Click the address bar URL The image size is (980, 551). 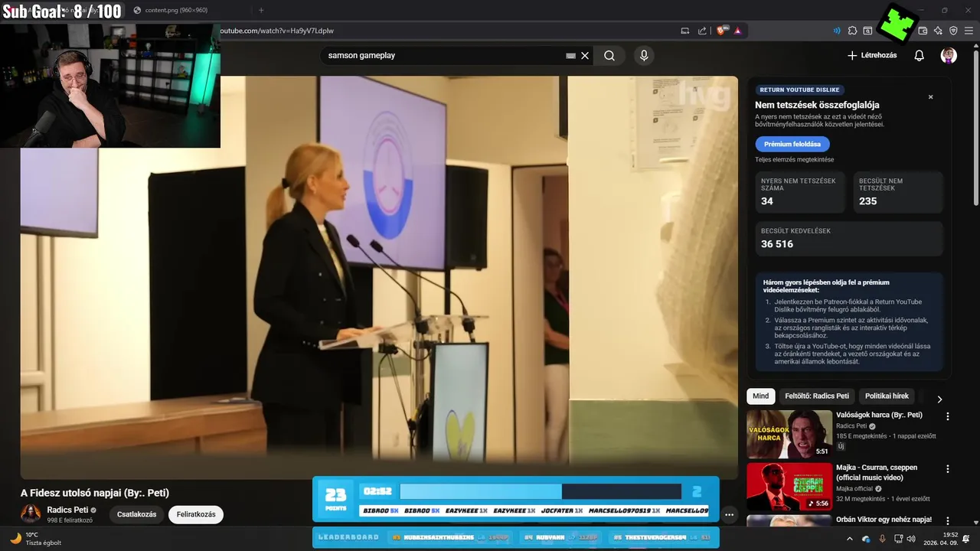[277, 31]
